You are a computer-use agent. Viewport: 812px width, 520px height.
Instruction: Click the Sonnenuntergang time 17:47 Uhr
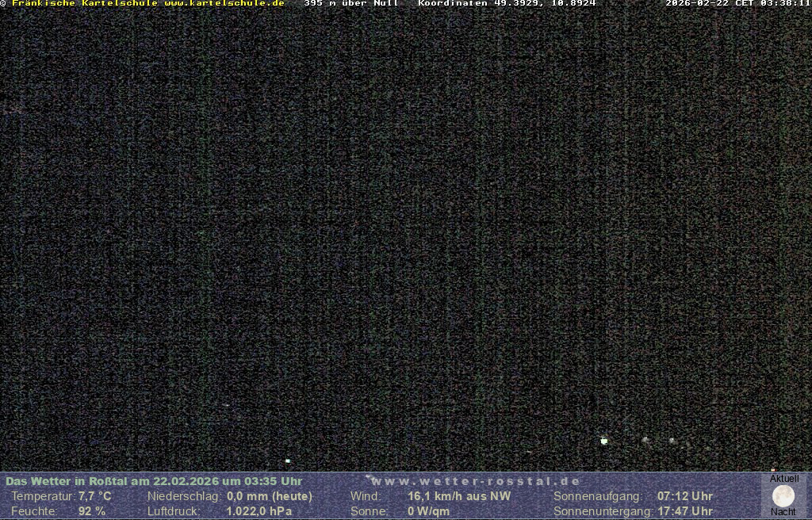tap(684, 511)
